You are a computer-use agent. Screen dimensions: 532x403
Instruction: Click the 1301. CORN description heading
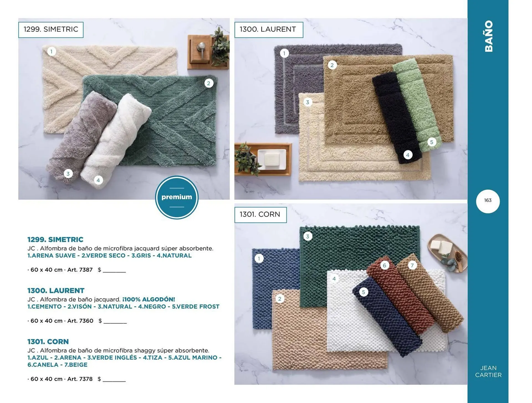tap(48, 342)
